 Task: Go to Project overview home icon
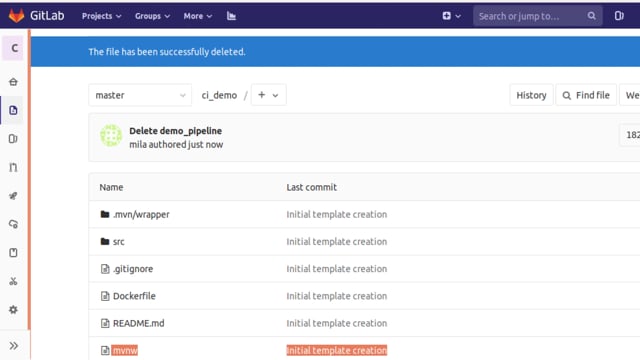point(13,82)
